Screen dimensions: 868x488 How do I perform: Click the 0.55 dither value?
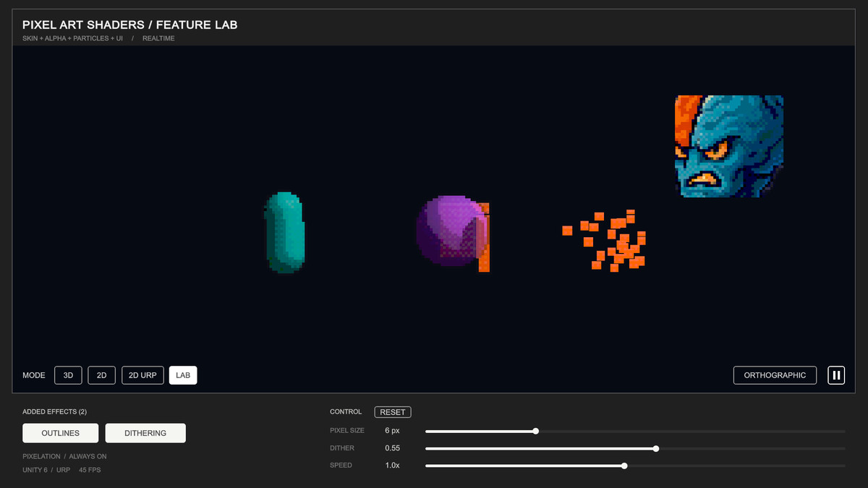393,448
